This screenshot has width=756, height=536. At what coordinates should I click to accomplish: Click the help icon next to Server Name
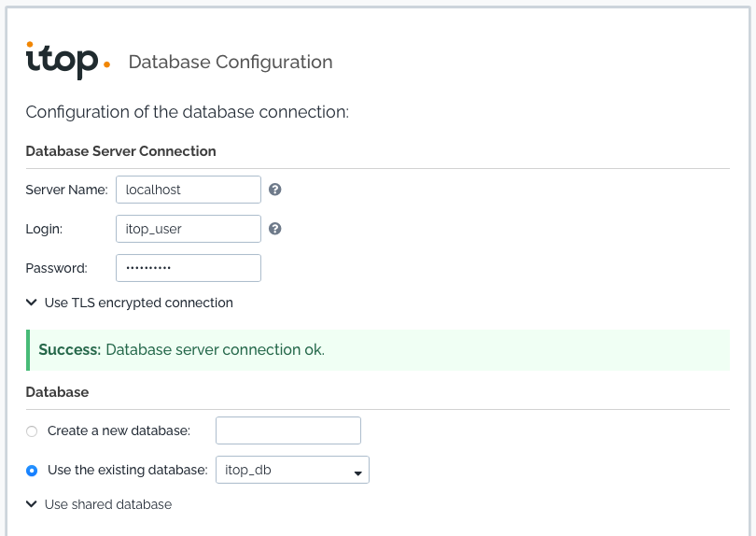tap(274, 190)
